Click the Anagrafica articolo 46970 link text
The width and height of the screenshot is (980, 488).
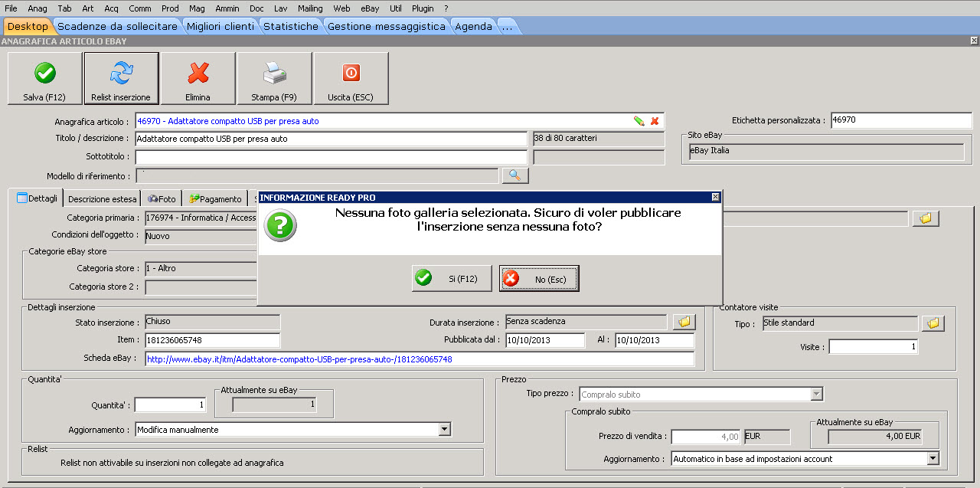pyautogui.click(x=228, y=121)
